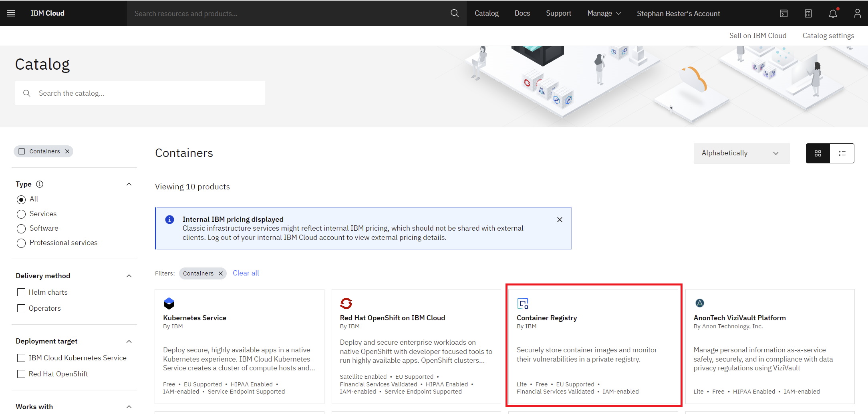868x414 pixels.
Task: Collapse the Type filter section
Action: click(129, 184)
